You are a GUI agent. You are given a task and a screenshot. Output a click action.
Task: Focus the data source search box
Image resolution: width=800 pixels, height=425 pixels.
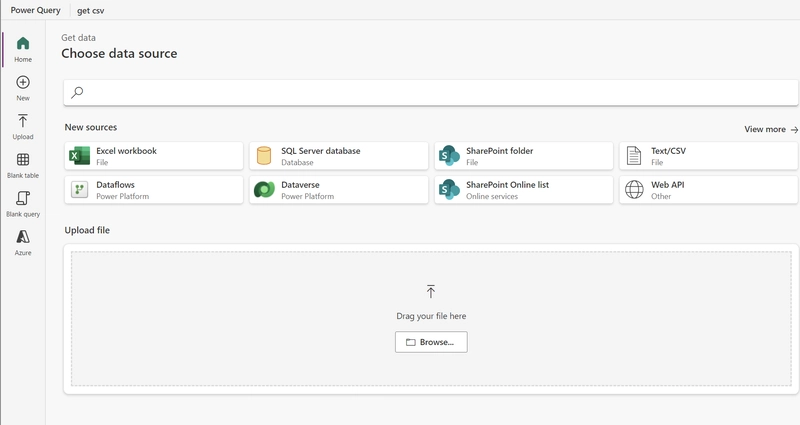(x=431, y=92)
